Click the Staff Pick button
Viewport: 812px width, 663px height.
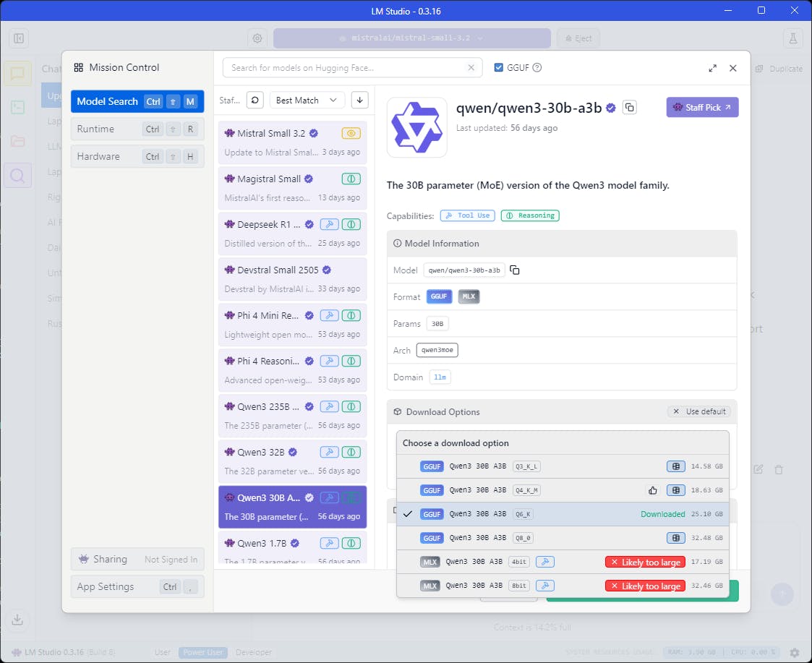point(702,107)
